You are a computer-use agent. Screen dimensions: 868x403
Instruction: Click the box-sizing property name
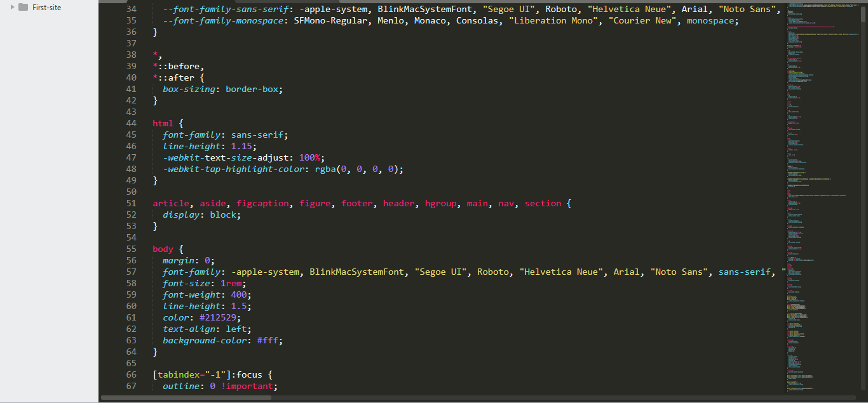(x=189, y=89)
